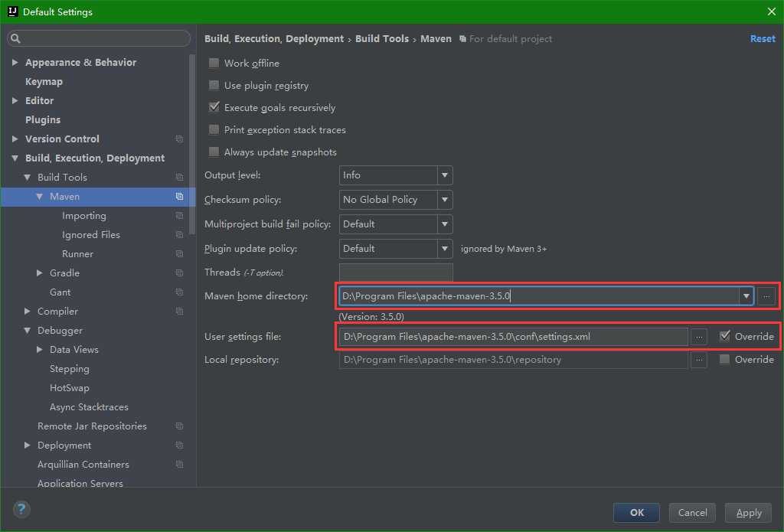Close the Default Settings dialog

[772, 11]
